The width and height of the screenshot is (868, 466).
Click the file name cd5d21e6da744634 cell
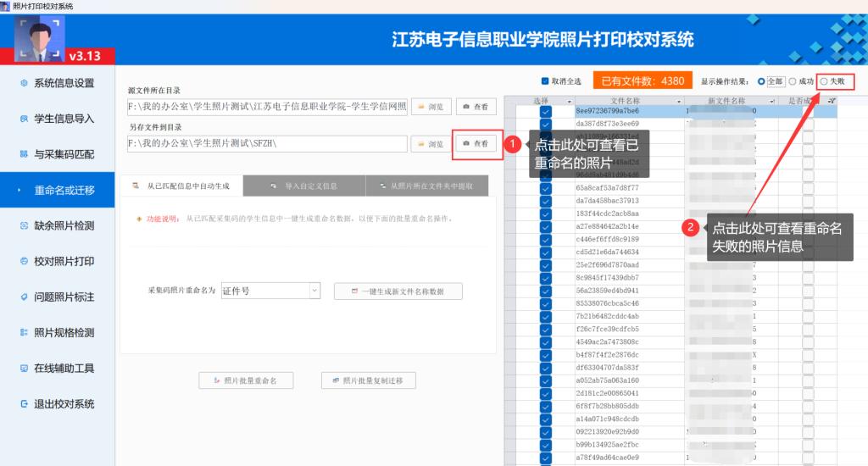click(x=630, y=252)
